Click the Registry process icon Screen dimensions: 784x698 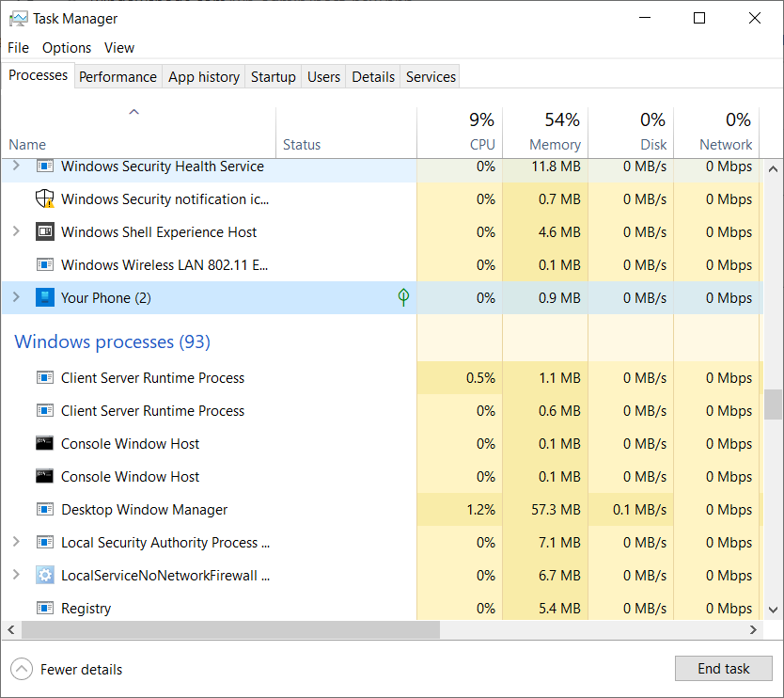45,608
